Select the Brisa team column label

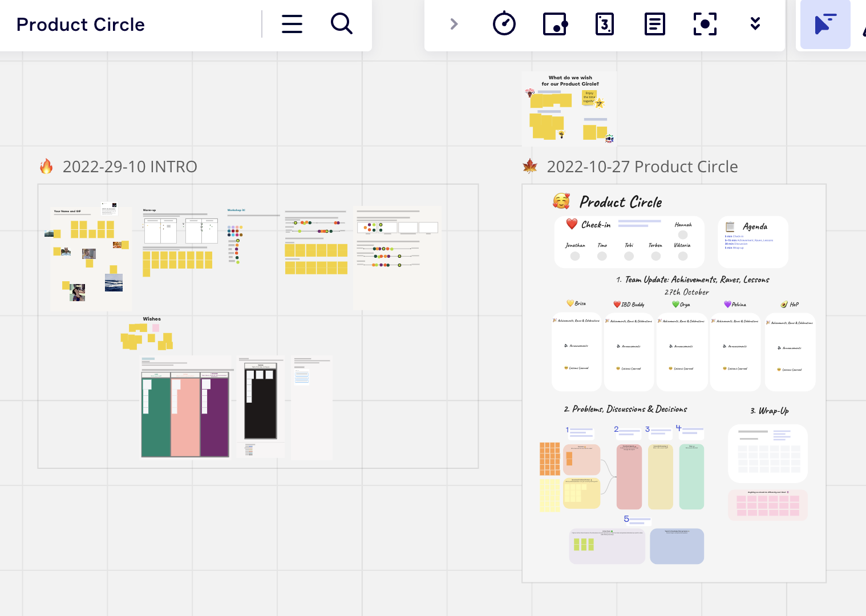(x=576, y=303)
